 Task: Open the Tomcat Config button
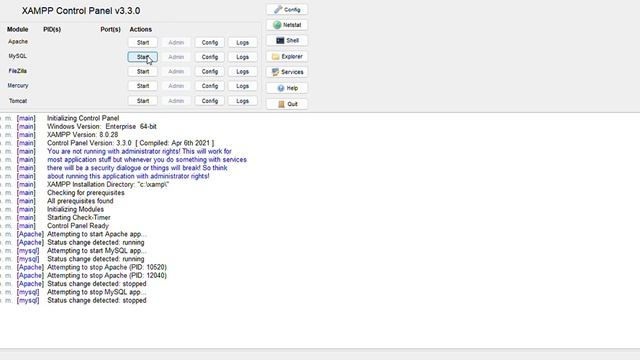coord(209,101)
